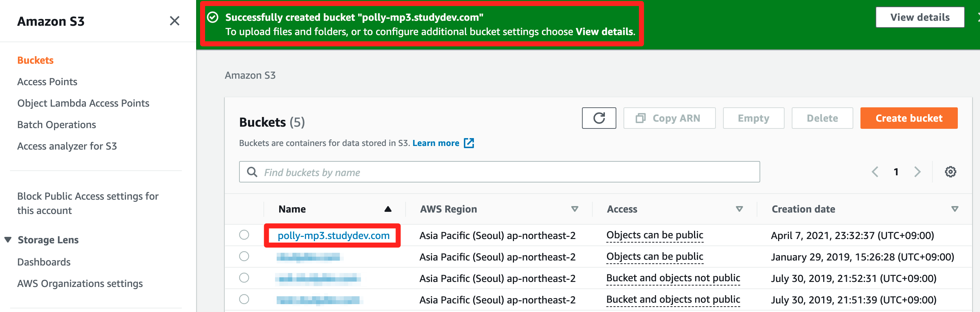
Task: Click the Empty button
Action: [x=753, y=118]
